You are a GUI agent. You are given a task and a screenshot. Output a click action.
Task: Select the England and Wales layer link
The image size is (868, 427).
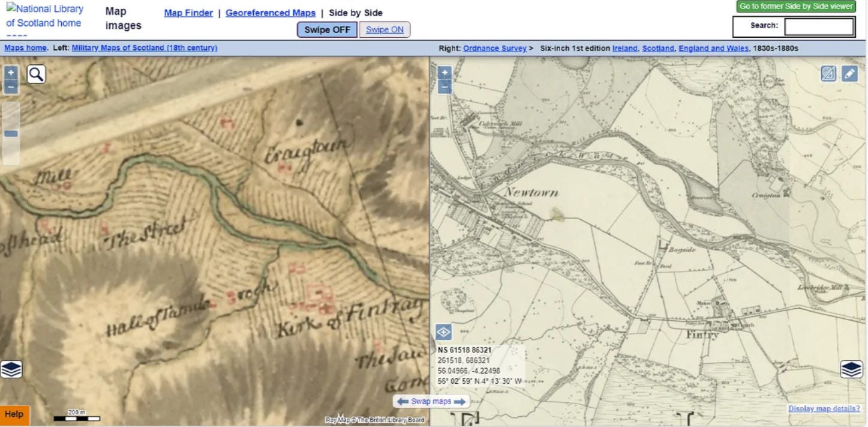tap(713, 48)
